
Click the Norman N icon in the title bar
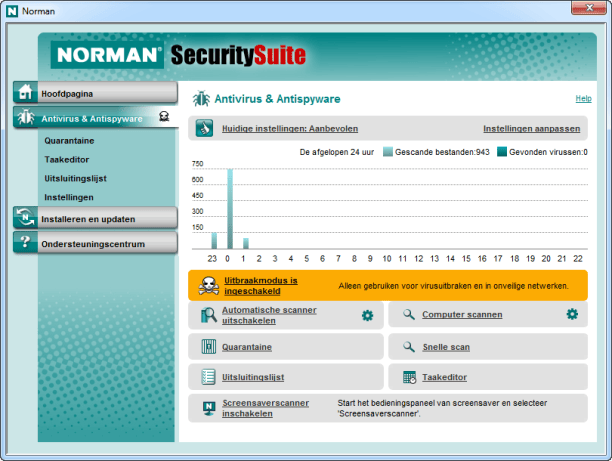(x=12, y=11)
